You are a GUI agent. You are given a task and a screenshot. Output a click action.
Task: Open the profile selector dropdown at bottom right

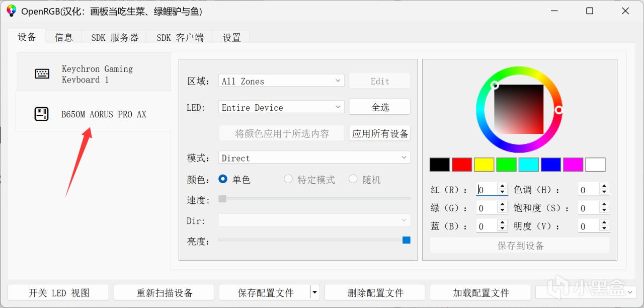[x=586, y=292]
